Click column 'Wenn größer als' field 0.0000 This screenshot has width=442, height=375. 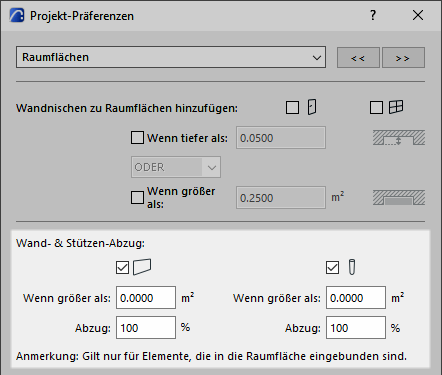coord(356,297)
